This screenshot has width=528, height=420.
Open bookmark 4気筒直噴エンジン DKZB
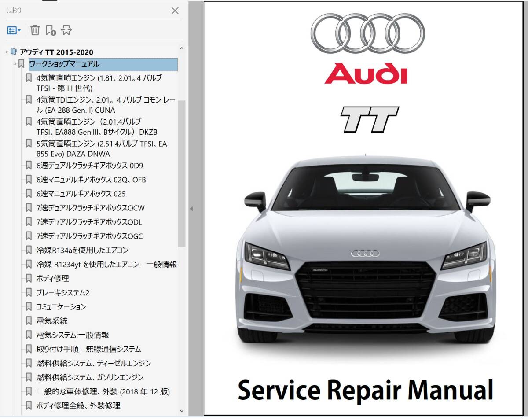(x=97, y=127)
